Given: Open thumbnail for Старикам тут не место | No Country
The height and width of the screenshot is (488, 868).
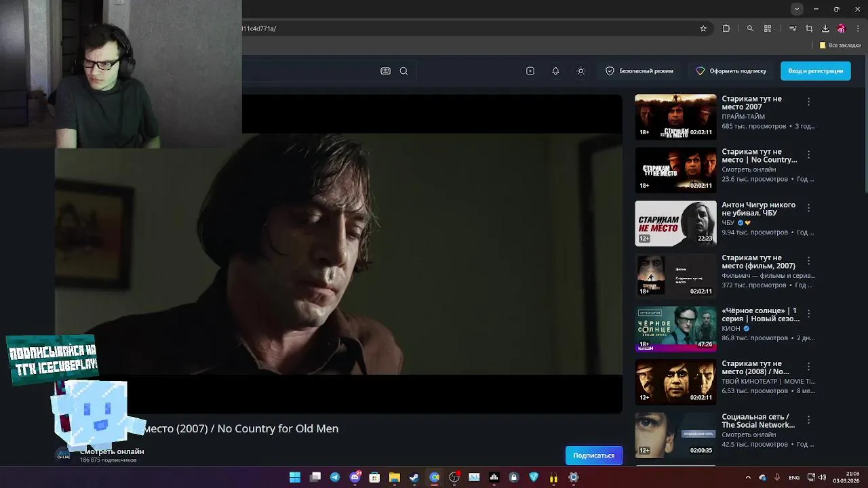Looking at the screenshot, I should (x=675, y=170).
